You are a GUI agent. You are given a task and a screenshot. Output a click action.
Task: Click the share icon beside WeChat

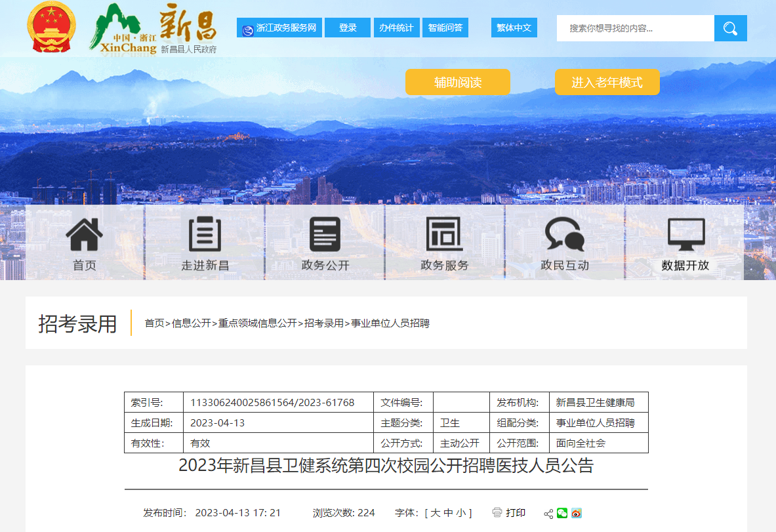[x=548, y=514]
